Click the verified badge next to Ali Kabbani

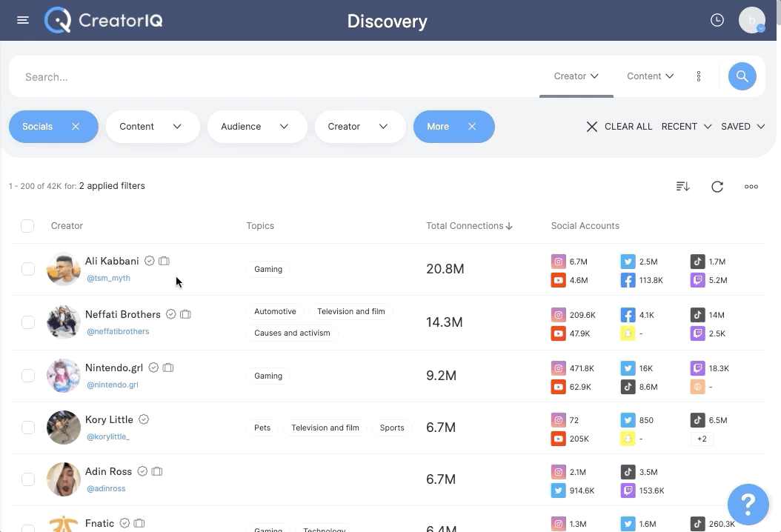pos(149,261)
